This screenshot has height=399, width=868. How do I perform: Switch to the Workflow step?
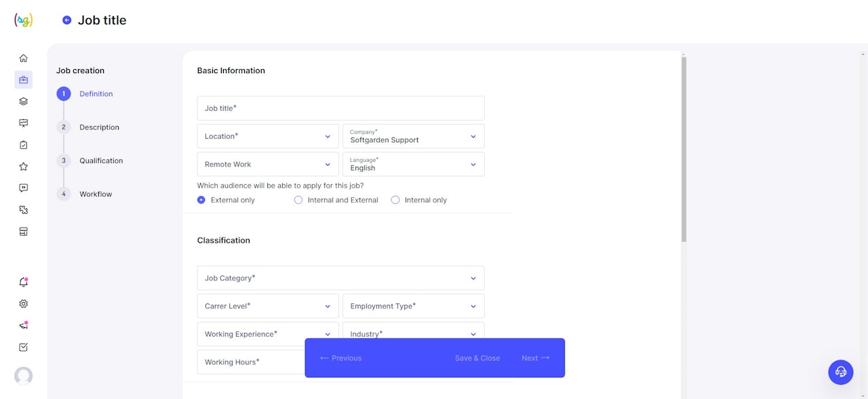[96, 194]
